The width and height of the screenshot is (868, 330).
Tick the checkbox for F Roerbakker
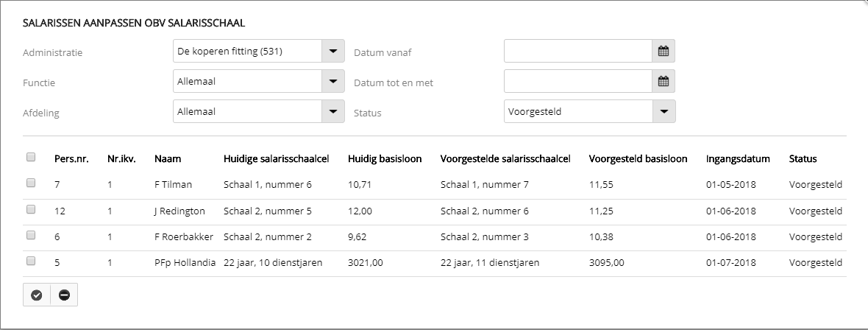pos(31,236)
